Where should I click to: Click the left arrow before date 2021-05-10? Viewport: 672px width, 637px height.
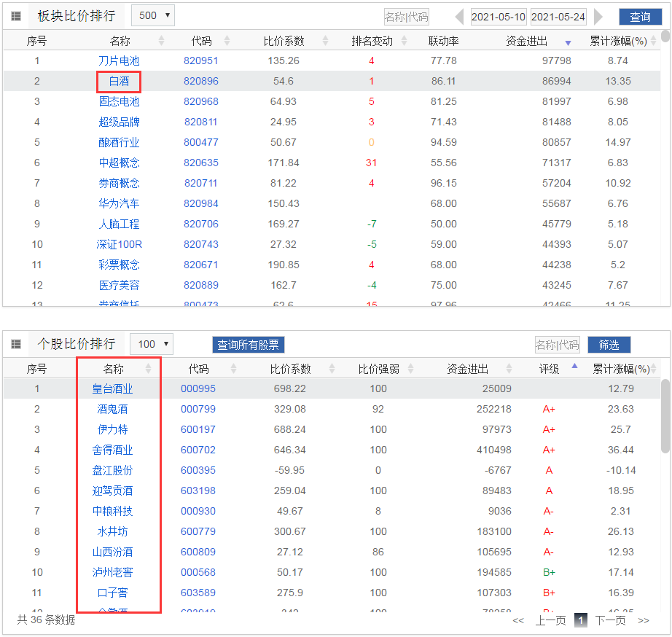[459, 16]
